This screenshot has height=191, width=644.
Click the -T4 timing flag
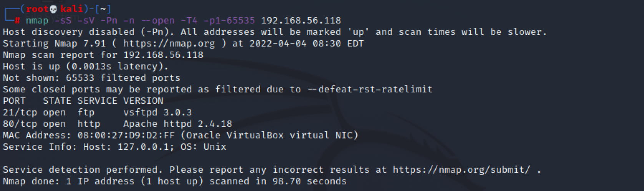(189, 20)
